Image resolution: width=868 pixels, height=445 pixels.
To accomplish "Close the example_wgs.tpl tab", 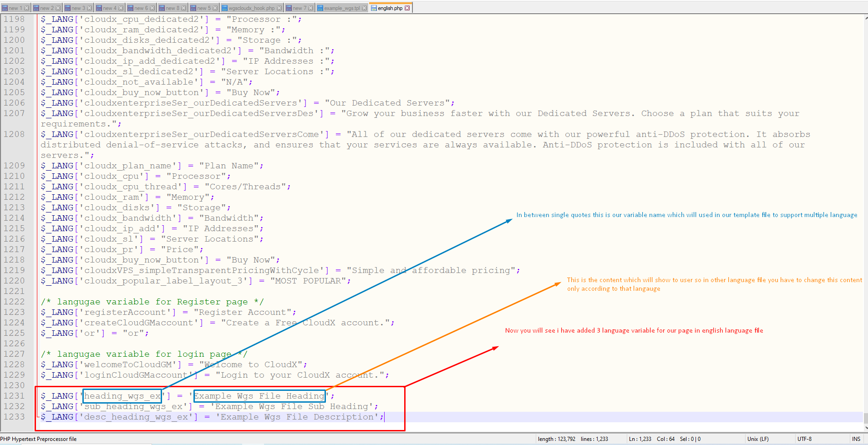I will [x=364, y=8].
